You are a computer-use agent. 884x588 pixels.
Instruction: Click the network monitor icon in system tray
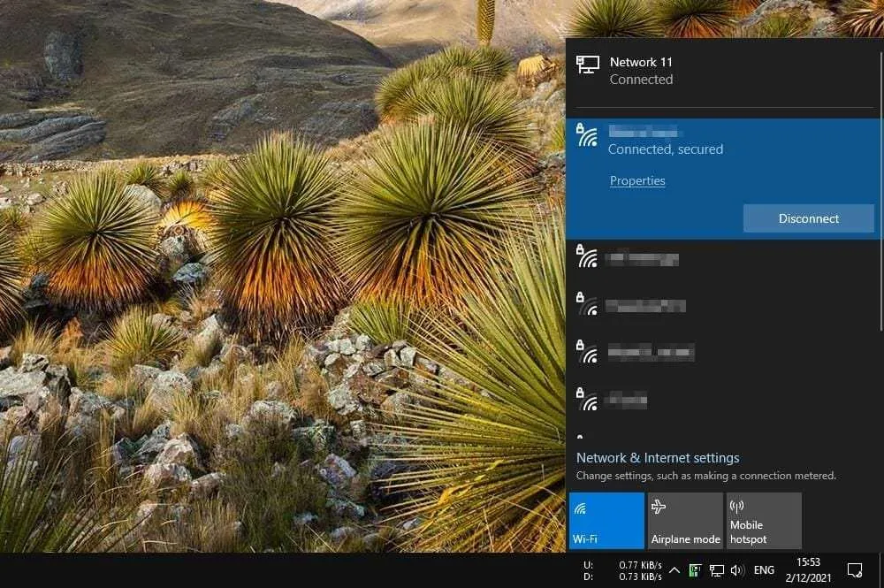(717, 570)
